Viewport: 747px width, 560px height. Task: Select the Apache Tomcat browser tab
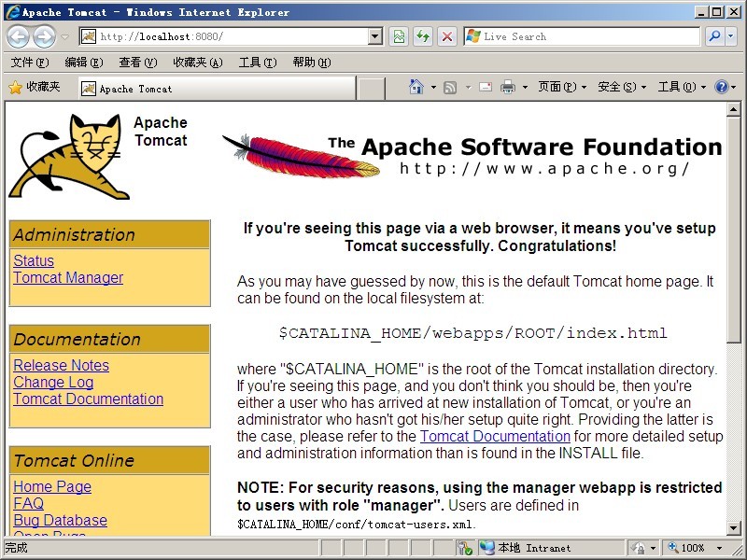click(x=218, y=89)
